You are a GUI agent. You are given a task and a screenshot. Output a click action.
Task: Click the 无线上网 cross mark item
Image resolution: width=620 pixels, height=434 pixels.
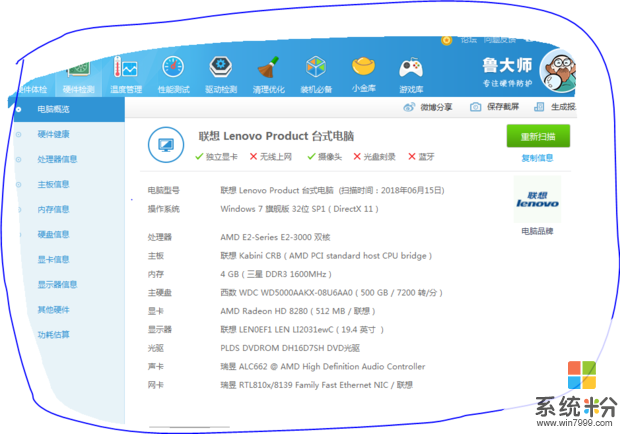point(271,157)
